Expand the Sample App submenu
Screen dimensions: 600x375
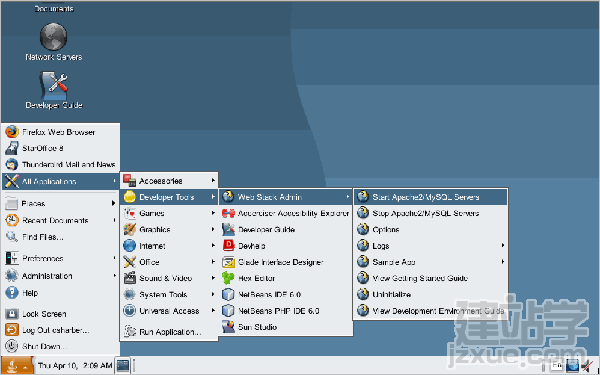coord(430,262)
